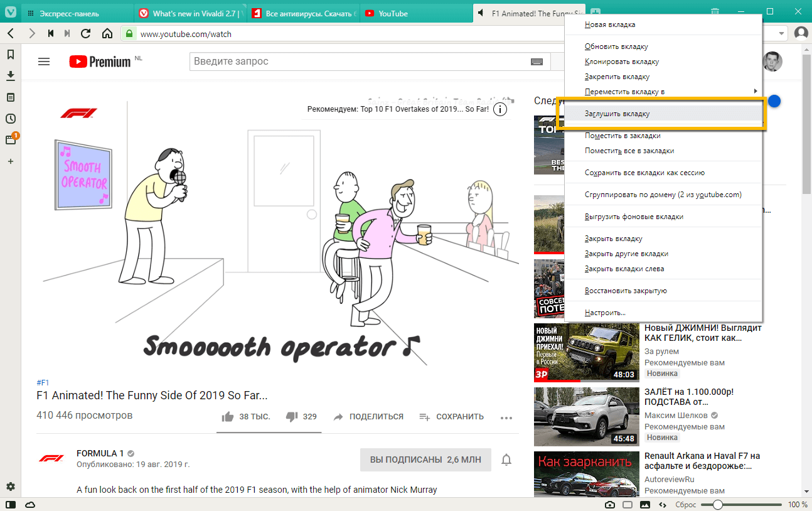Click the YouTube Premium logo
The image size is (812, 511).
[100, 61]
